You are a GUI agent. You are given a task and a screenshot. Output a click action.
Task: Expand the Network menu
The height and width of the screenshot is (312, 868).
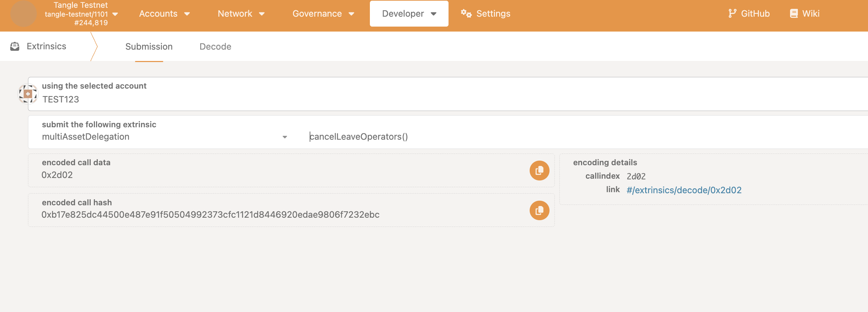241,13
